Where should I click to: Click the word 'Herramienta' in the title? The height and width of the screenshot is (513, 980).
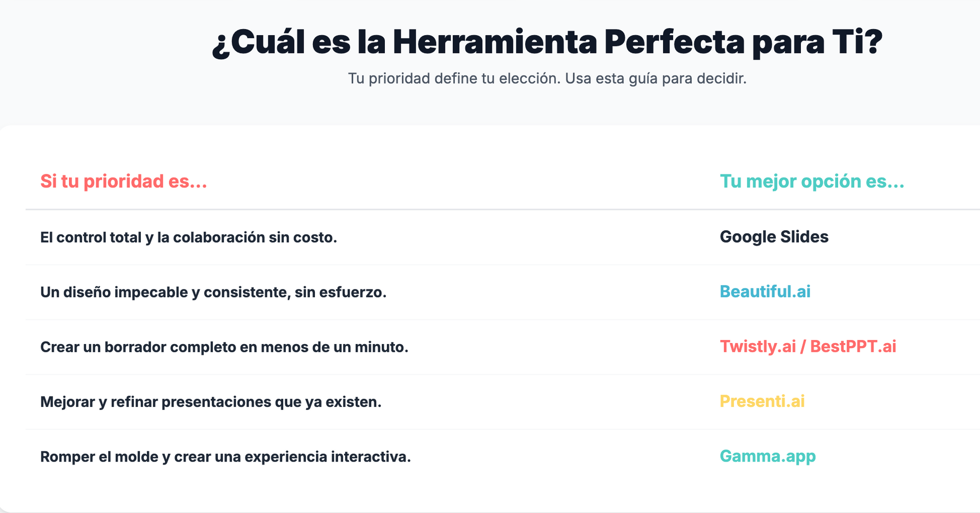pyautogui.click(x=495, y=42)
